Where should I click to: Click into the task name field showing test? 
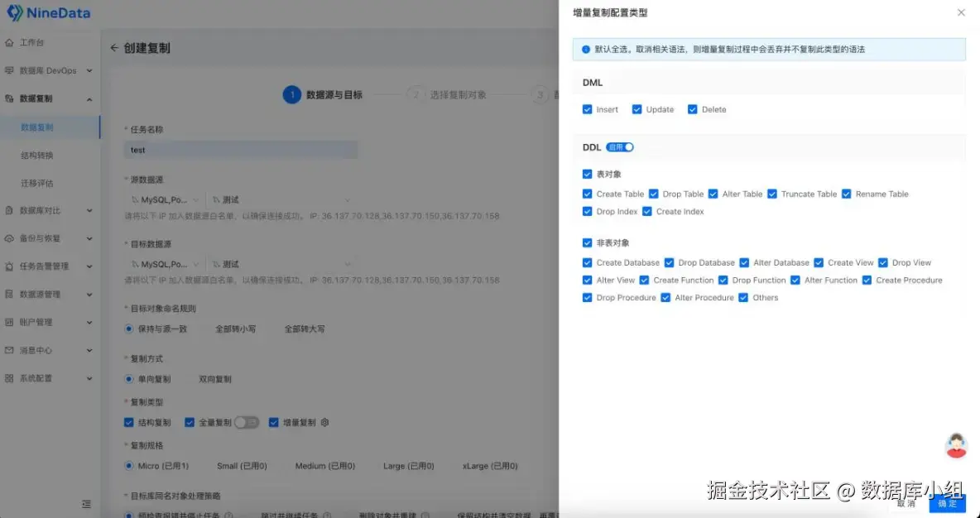[x=240, y=150]
